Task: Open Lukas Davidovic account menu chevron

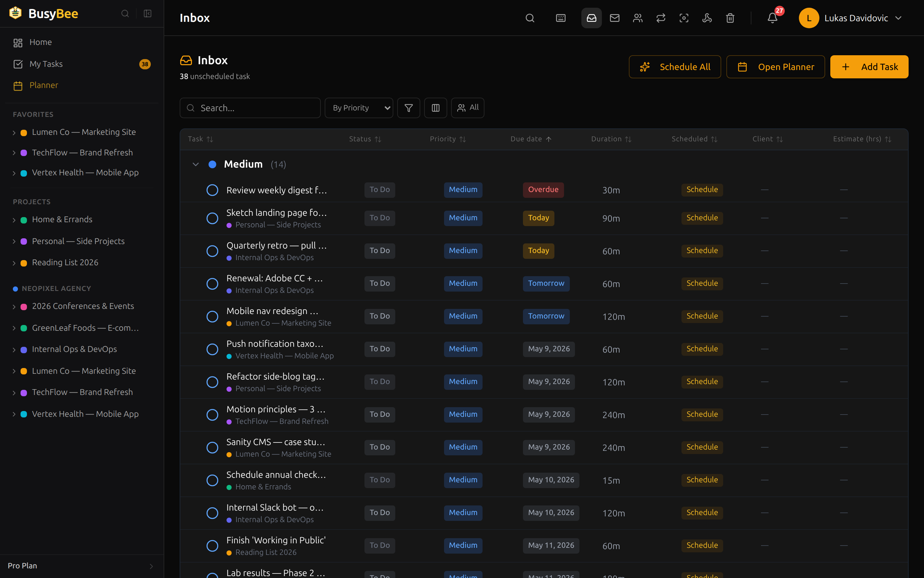Action: pos(898,18)
